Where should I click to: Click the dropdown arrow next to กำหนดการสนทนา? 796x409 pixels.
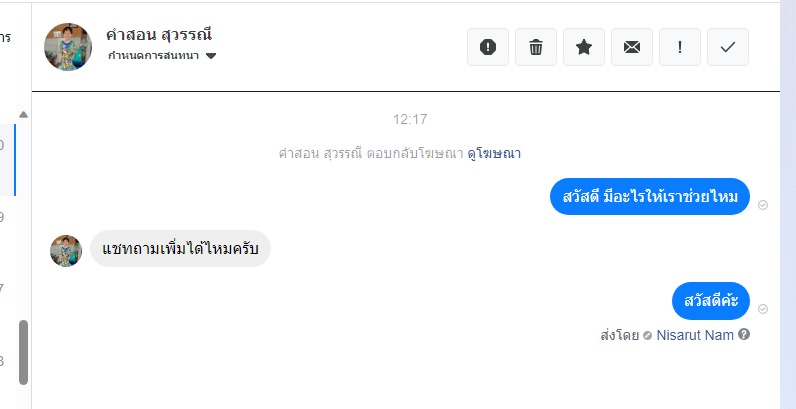[211, 56]
